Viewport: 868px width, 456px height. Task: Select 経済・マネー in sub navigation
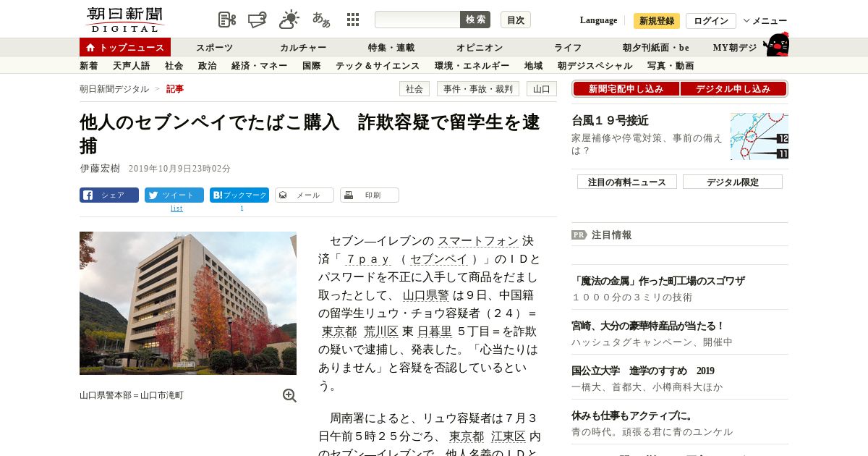click(x=260, y=66)
